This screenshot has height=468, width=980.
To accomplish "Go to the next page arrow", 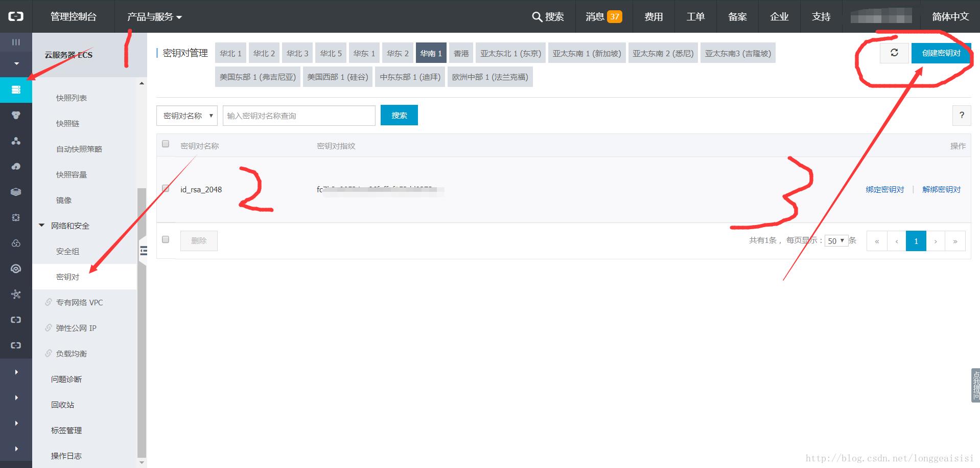I will click(x=936, y=241).
